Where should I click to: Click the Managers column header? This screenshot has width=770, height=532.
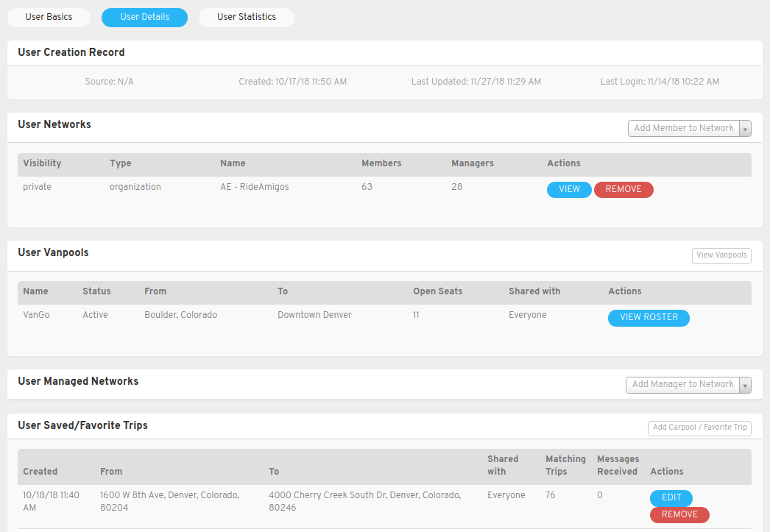(x=473, y=163)
